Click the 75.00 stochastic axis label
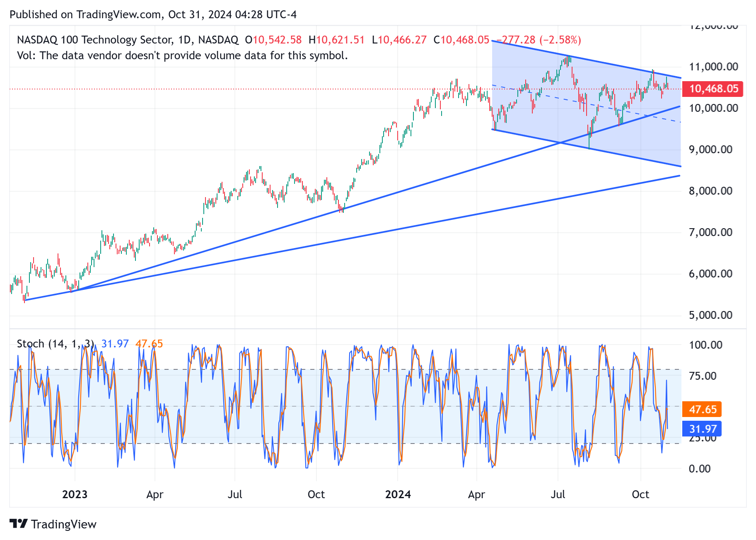 pos(703,376)
